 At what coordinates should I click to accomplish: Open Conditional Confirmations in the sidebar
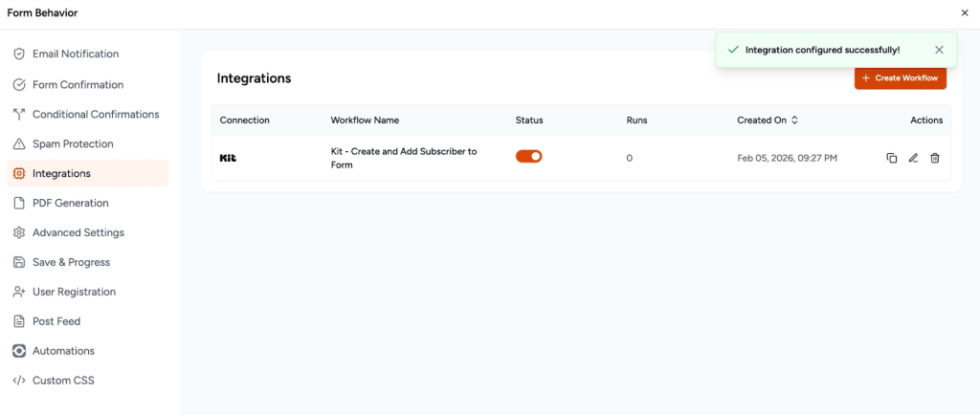(96, 115)
